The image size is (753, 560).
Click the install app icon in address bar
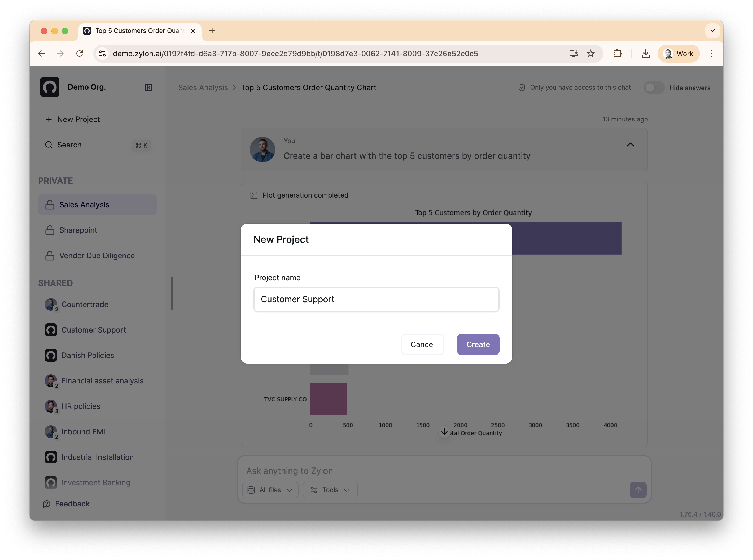[573, 54]
